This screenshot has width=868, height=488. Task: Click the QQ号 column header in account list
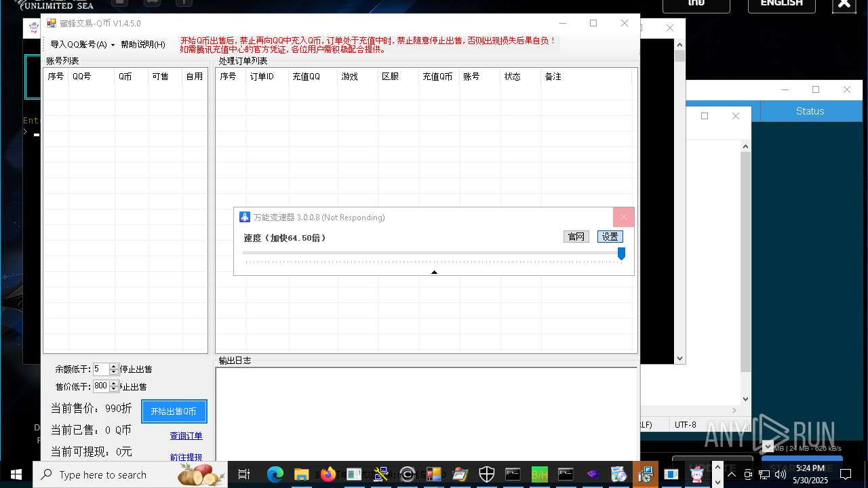point(92,77)
